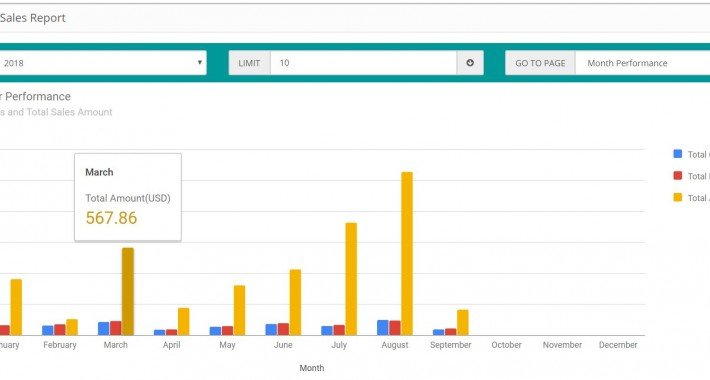The width and height of the screenshot is (710, 380).
Task: Click the February yellow amount bar
Action: (72, 327)
